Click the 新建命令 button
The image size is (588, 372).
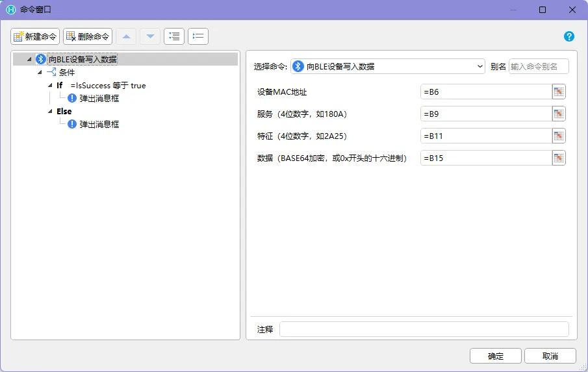click(x=35, y=36)
